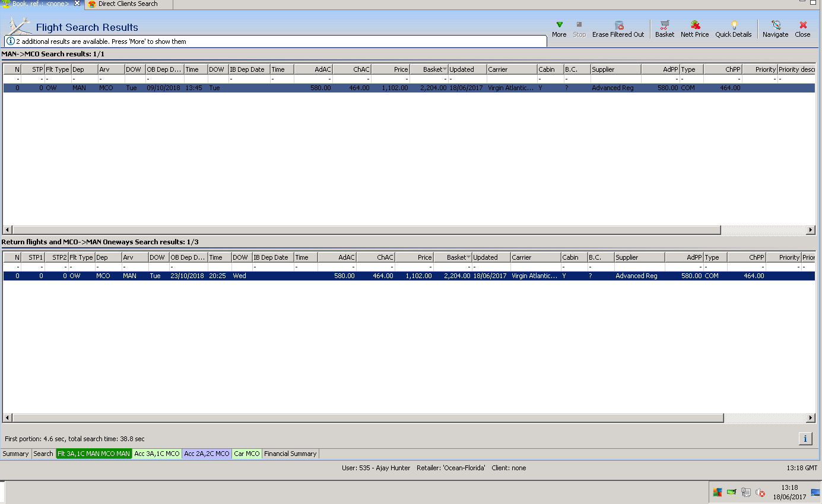The height and width of the screenshot is (504, 822).
Task: Click left arrow of return table scrollbar
Action: click(x=8, y=418)
